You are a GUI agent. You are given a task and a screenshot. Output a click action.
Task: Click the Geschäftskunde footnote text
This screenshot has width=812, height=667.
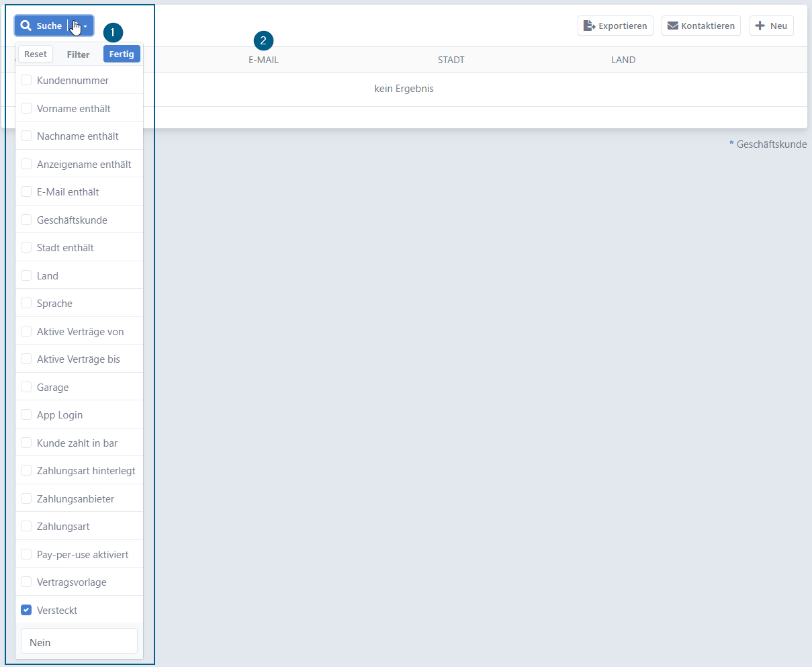pos(768,144)
